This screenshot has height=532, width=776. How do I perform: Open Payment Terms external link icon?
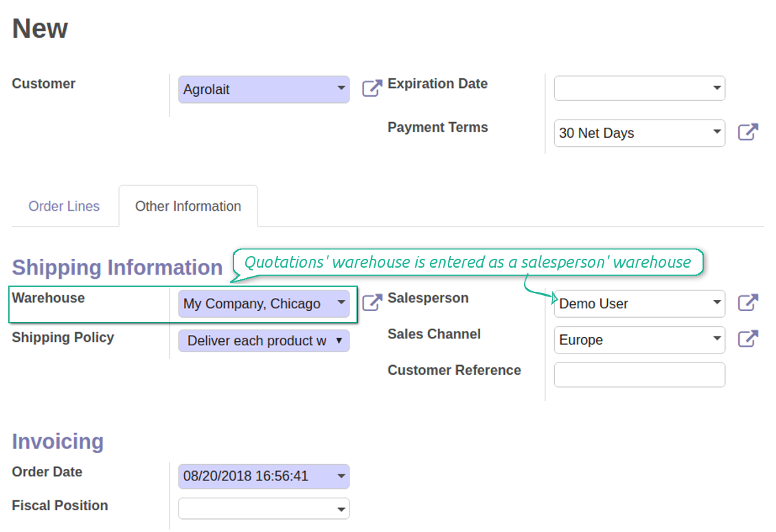[748, 132]
